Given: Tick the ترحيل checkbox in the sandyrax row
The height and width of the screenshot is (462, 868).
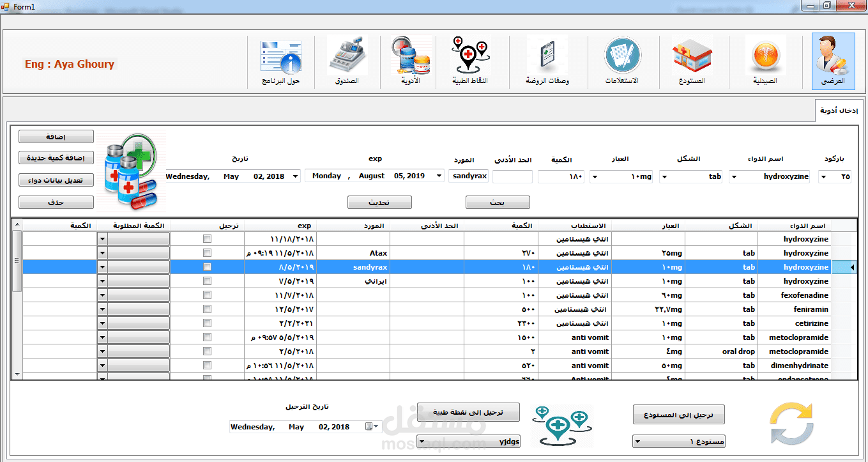Looking at the screenshot, I should coord(207,267).
